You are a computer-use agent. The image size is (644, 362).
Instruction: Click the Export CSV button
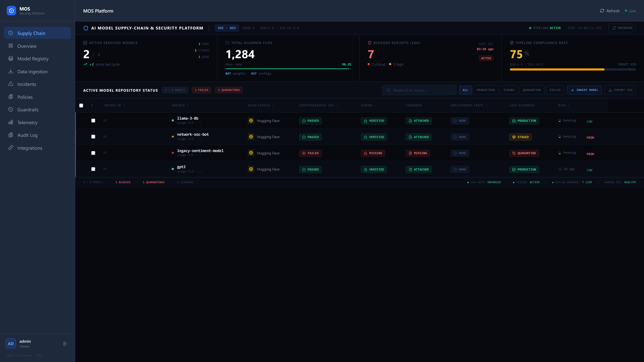[620, 90]
